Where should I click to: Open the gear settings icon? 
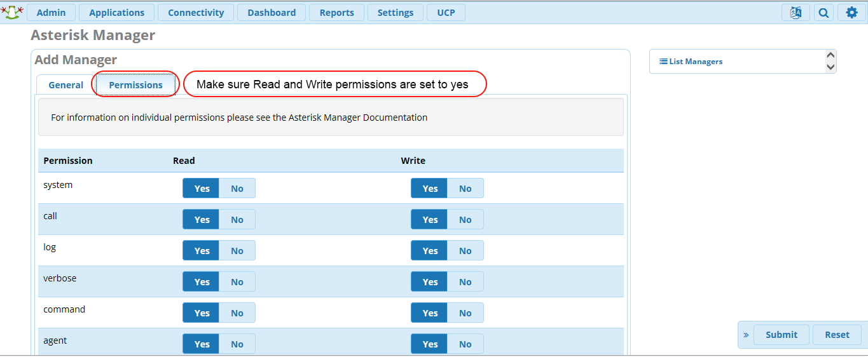[x=851, y=13]
